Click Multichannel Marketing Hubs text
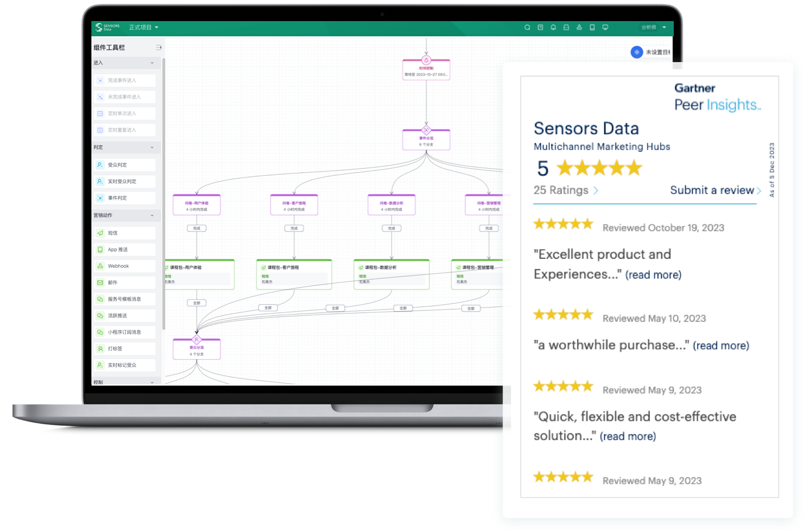 coord(602,146)
